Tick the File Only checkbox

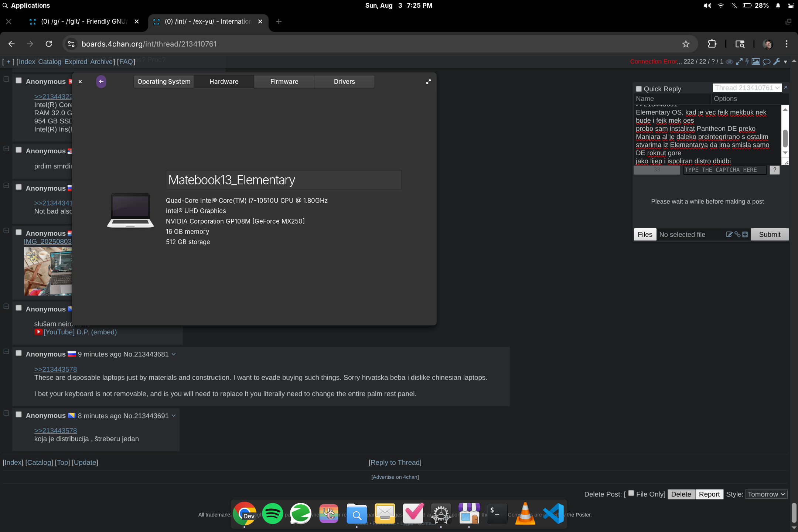tap(631, 493)
